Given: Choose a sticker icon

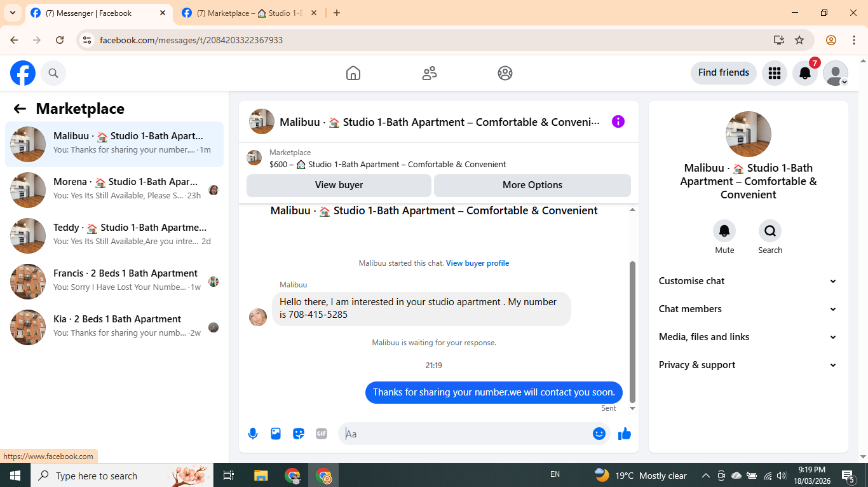Looking at the screenshot, I should click(x=299, y=434).
